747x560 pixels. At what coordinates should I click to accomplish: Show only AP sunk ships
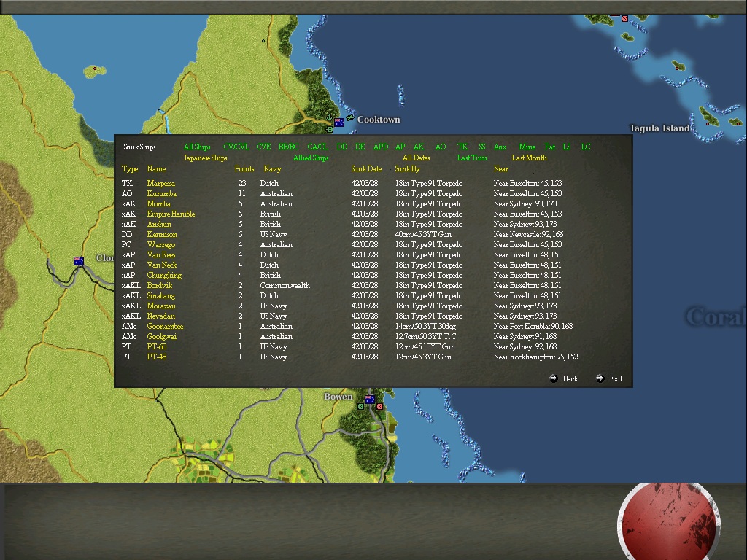tap(400, 147)
